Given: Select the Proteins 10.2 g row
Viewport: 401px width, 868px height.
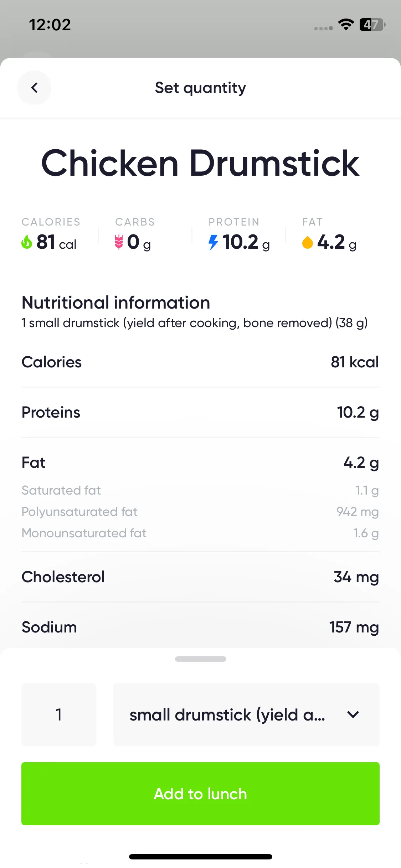Looking at the screenshot, I should pyautogui.click(x=200, y=412).
